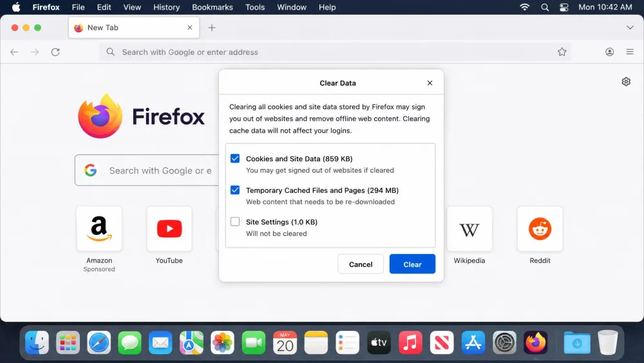Open Maps from the dock
644x363 pixels.
191,342
